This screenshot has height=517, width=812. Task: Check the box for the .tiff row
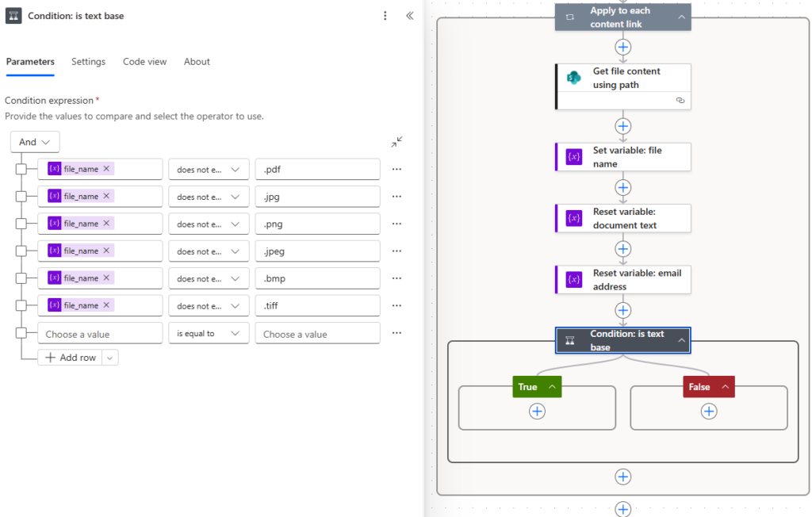[21, 305]
